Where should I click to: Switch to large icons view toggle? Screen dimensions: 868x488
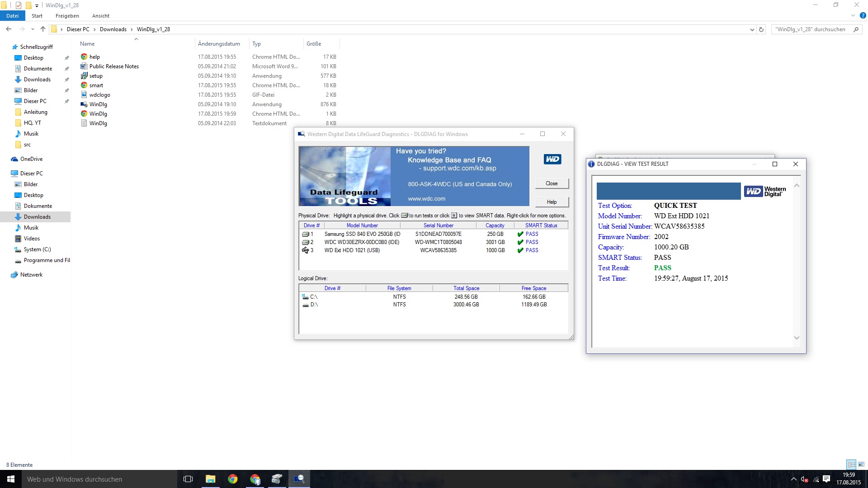pos(861,465)
